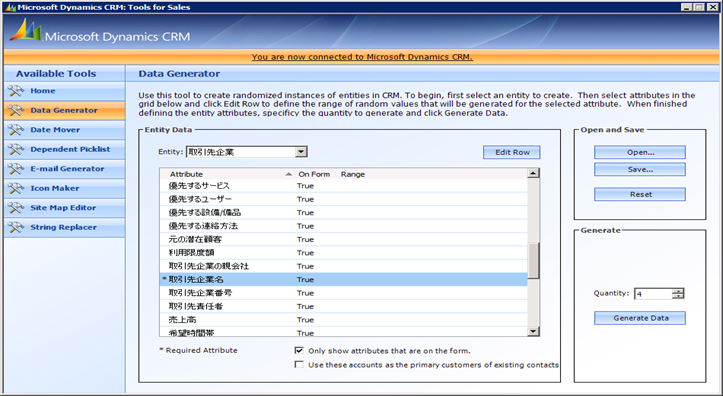This screenshot has width=723, height=396.
Task: Click True in the 売上高 row
Action: click(x=305, y=319)
